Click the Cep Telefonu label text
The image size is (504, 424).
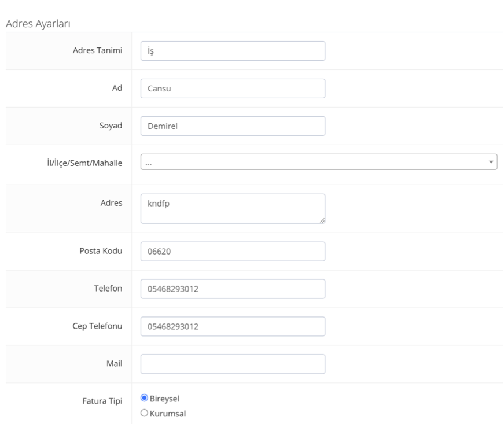[x=96, y=326]
